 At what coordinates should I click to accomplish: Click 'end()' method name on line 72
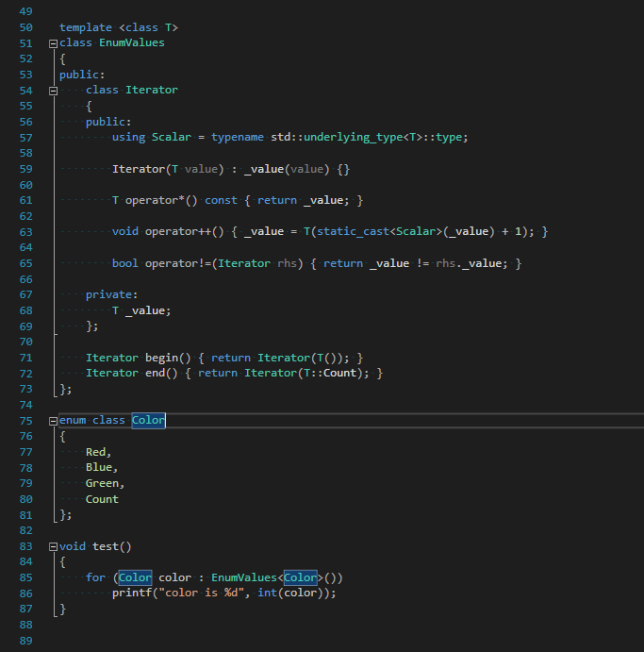161,373
